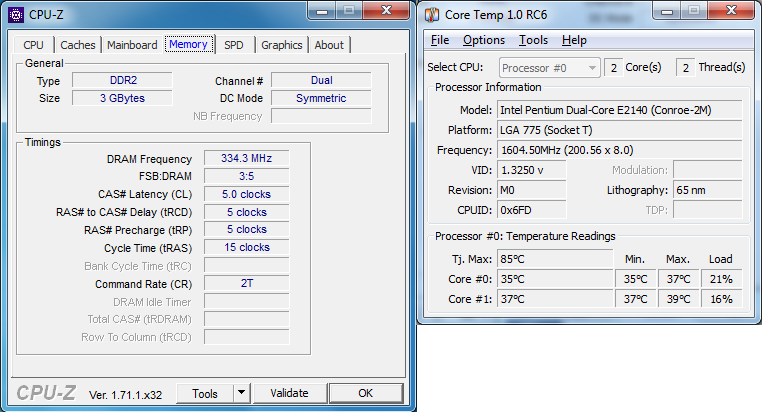The width and height of the screenshot is (762, 412).
Task: Click the empty DRAM Idle Timer field
Action: tap(246, 301)
